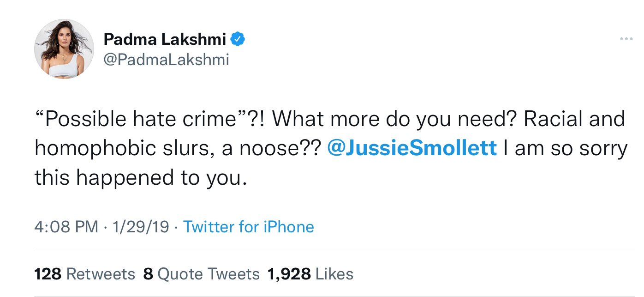
Task: Click the text "this happened to you."
Action: [x=138, y=178]
